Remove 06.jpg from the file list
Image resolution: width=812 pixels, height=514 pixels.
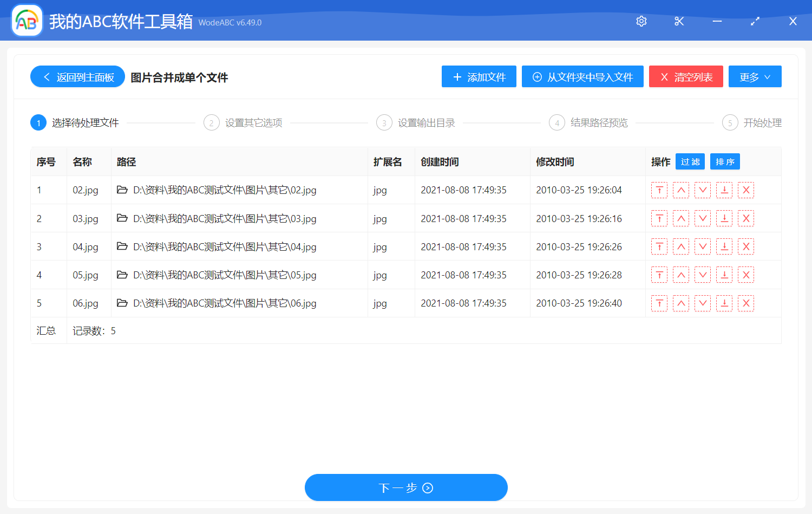point(745,303)
